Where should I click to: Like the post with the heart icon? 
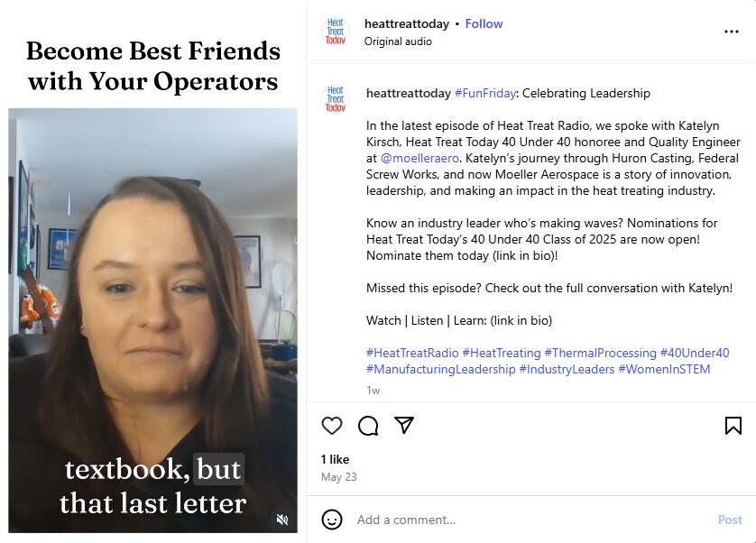(332, 426)
